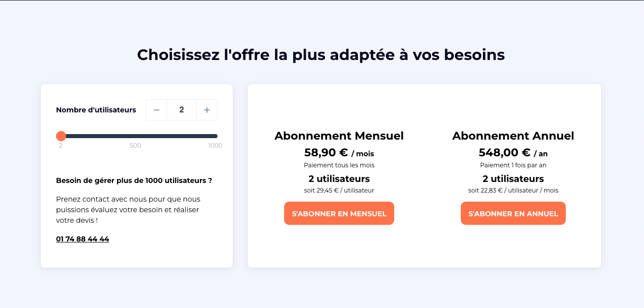
Task: Click the "Nombre d'utilisateurs" label
Action: pyautogui.click(x=96, y=110)
